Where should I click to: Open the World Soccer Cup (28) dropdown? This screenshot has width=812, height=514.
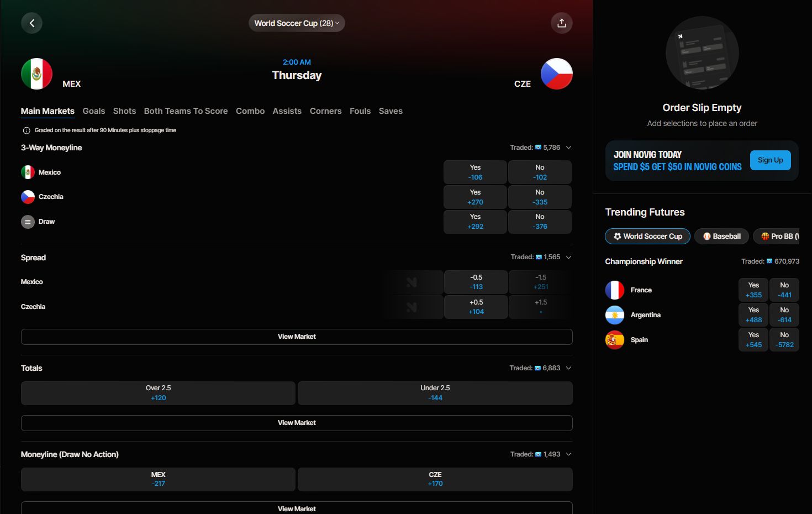297,23
